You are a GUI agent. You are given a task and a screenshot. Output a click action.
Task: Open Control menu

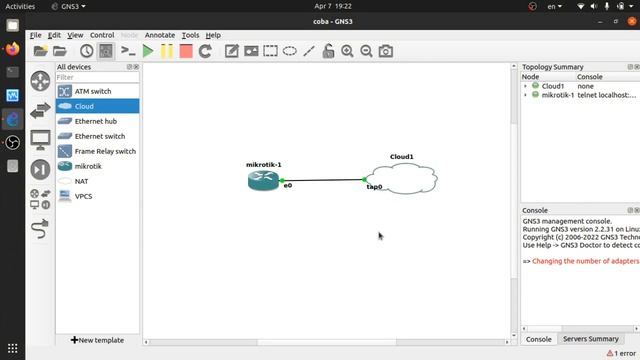[102, 35]
